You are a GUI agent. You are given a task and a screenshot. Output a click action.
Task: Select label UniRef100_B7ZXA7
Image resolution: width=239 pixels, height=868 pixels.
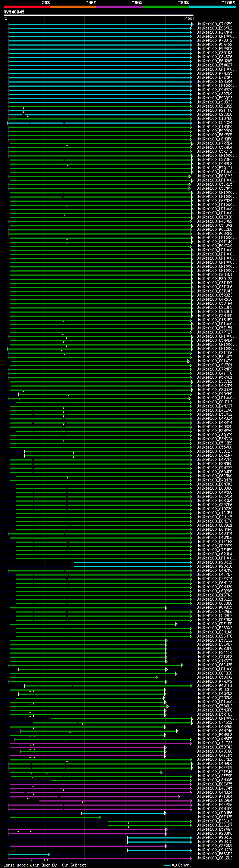coord(214,78)
